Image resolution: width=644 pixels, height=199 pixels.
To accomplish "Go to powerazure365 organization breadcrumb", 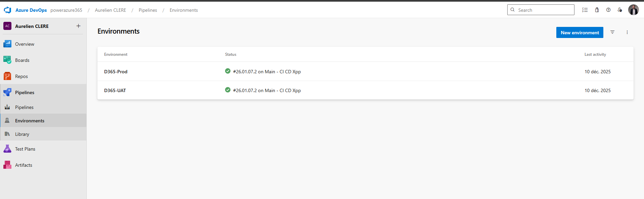I will click(x=66, y=10).
